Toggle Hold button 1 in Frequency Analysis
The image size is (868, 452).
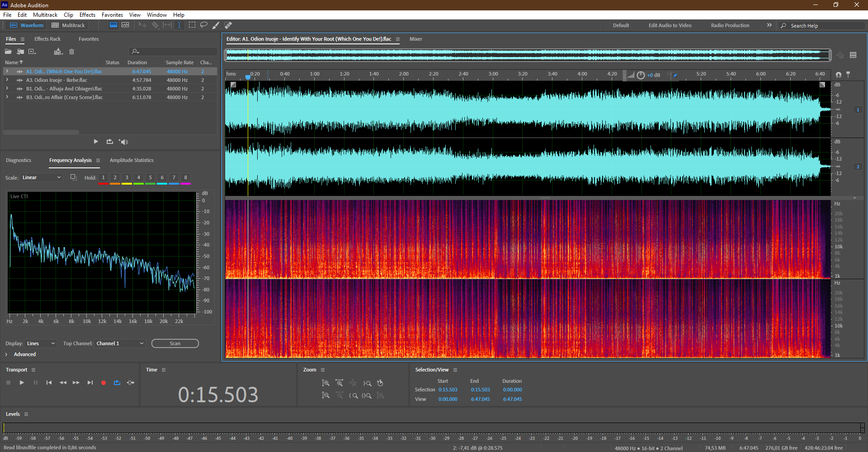pyautogui.click(x=104, y=178)
